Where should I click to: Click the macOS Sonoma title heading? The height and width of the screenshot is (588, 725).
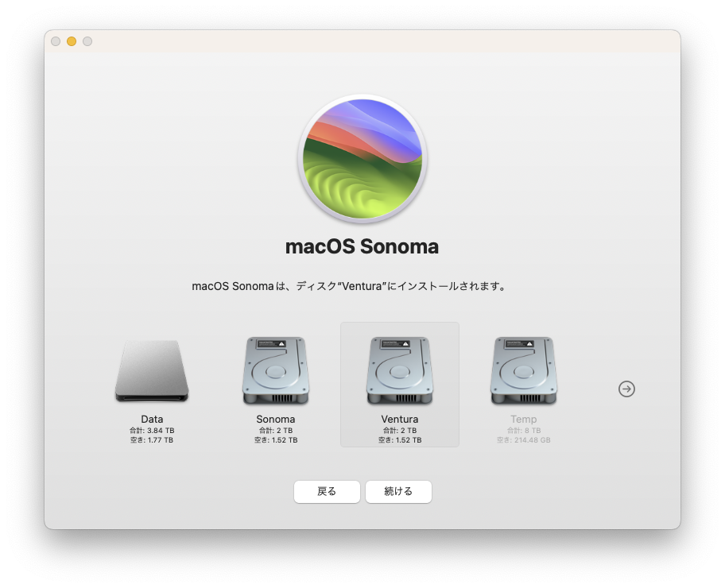tap(362, 246)
